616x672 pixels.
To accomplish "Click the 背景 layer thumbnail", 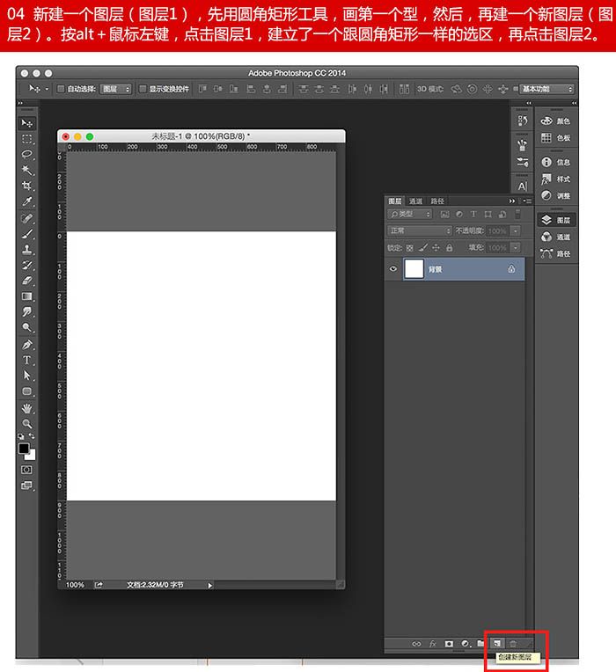I will click(414, 269).
